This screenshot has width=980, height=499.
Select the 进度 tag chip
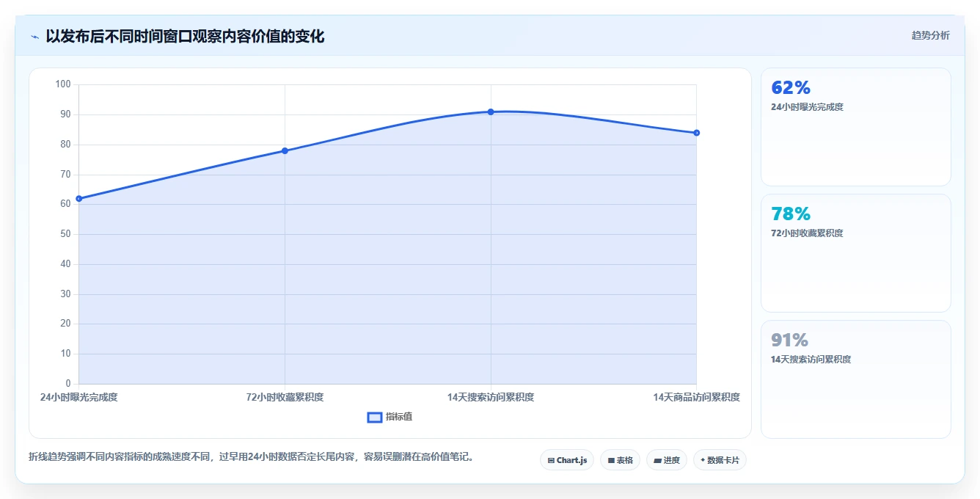pyautogui.click(x=667, y=460)
